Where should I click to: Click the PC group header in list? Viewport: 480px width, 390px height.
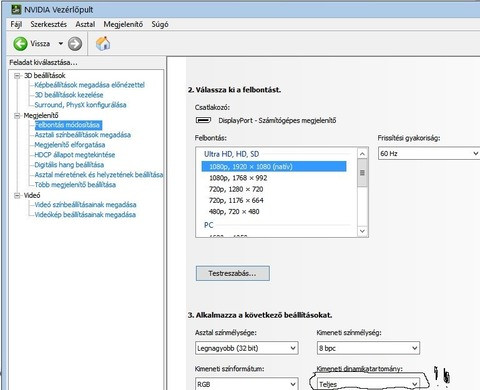point(209,225)
